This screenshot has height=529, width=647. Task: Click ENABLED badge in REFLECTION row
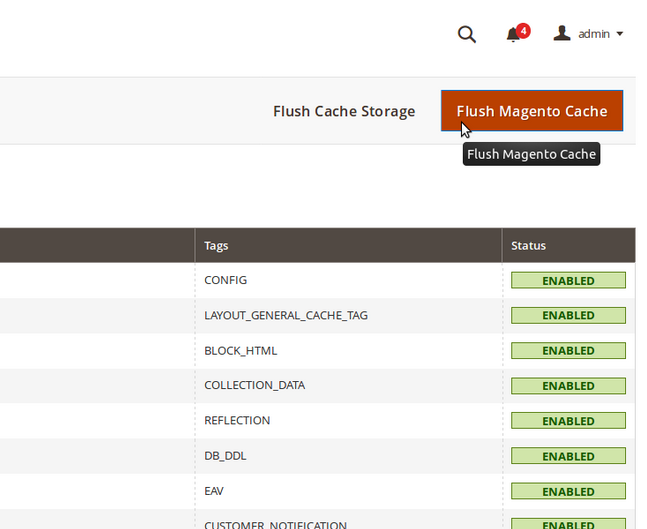point(568,420)
